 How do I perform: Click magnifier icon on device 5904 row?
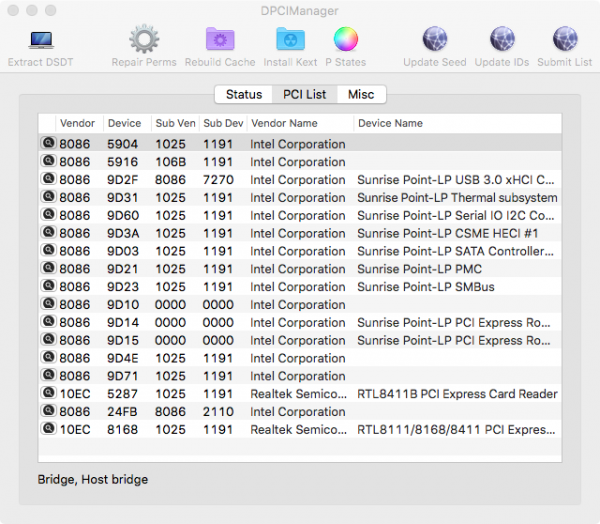point(47,144)
